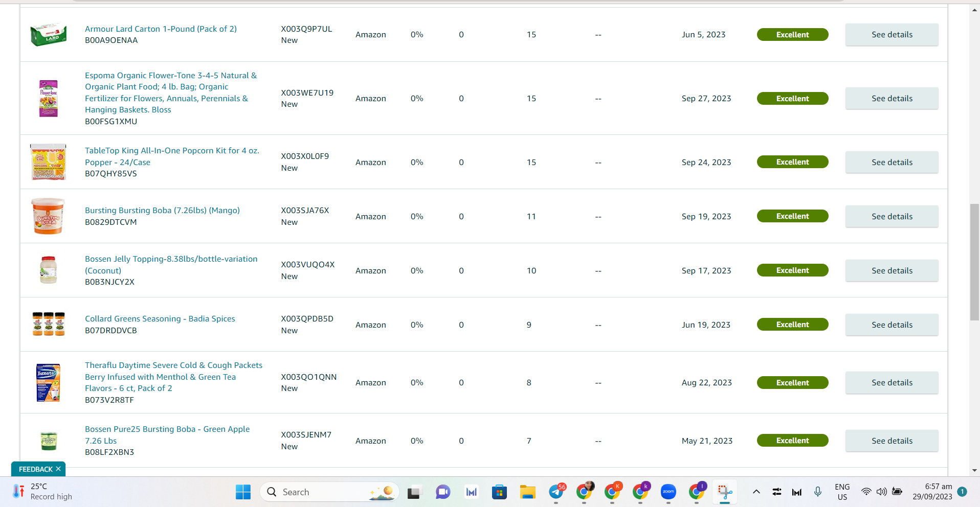See details for Armour Lard Carton
980x507 pixels.
[892, 35]
